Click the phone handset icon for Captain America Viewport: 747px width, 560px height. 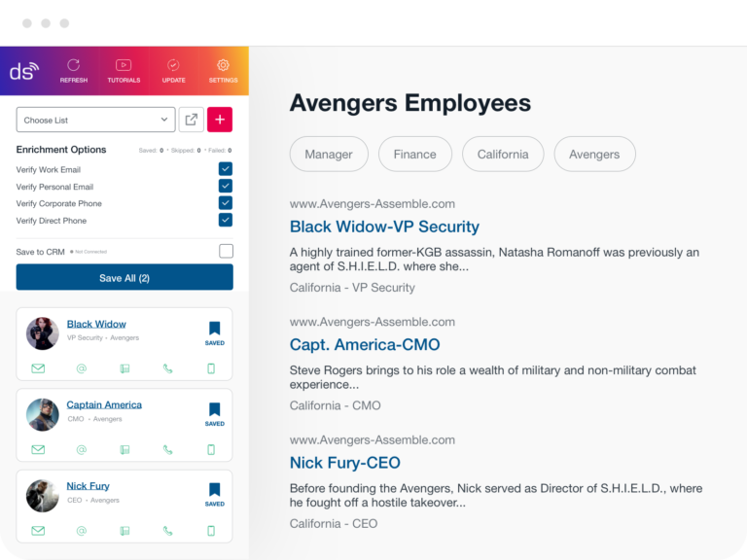coord(167,449)
